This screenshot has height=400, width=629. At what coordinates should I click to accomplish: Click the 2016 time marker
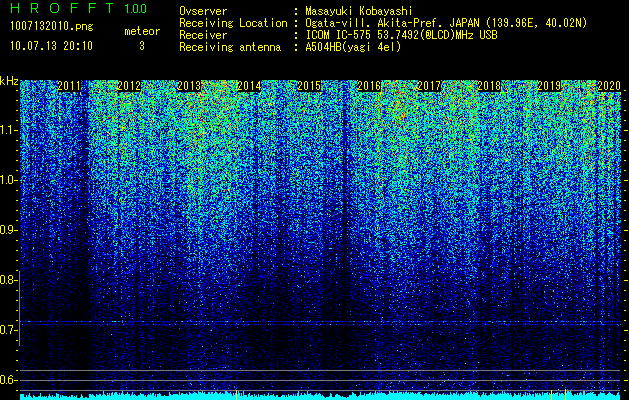pyautogui.click(x=369, y=86)
